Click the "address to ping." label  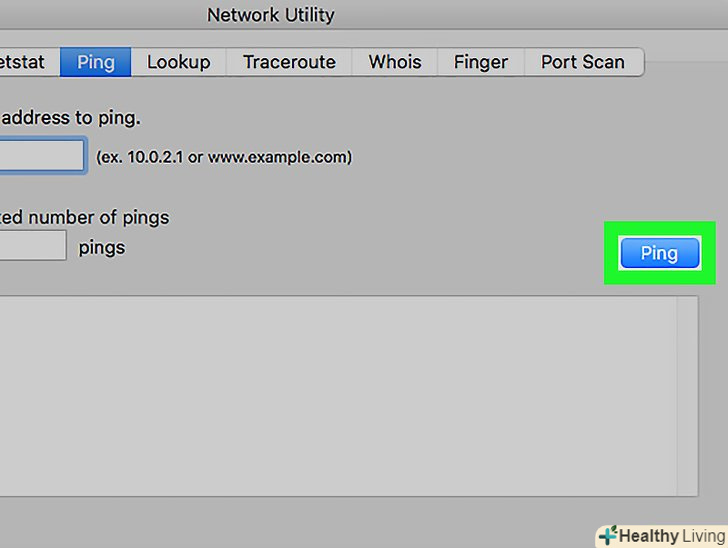tap(70, 118)
